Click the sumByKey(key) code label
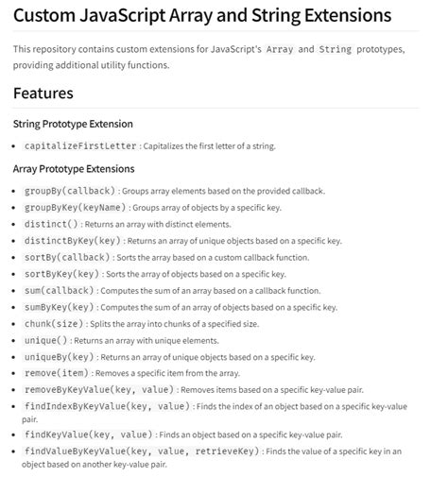Viewport: 448px width, 477px height. pos(60,307)
